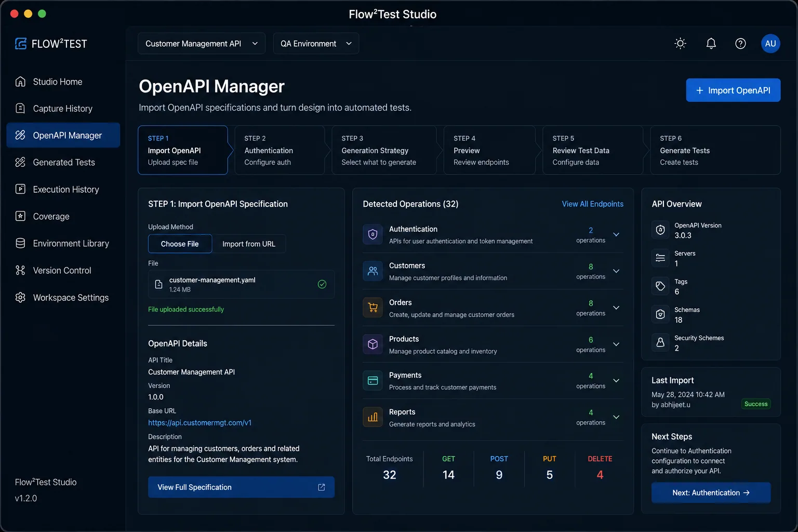Viewport: 798px width, 532px height.
Task: Expand the Customers operations chevron
Action: pyautogui.click(x=616, y=271)
